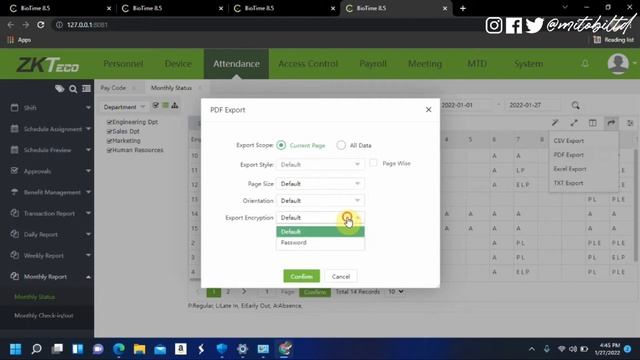
Task: Expand the Daily Report sidebar menu
Action: coord(47,234)
